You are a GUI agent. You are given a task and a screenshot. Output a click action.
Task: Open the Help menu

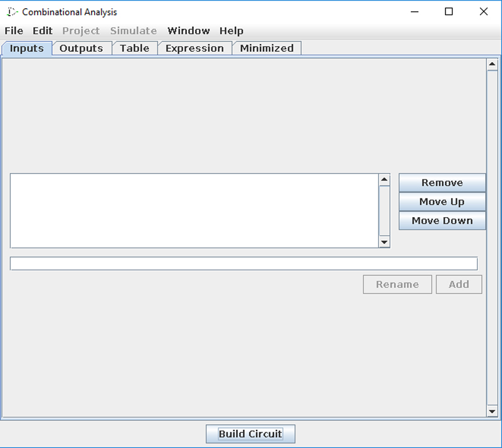[x=231, y=31]
